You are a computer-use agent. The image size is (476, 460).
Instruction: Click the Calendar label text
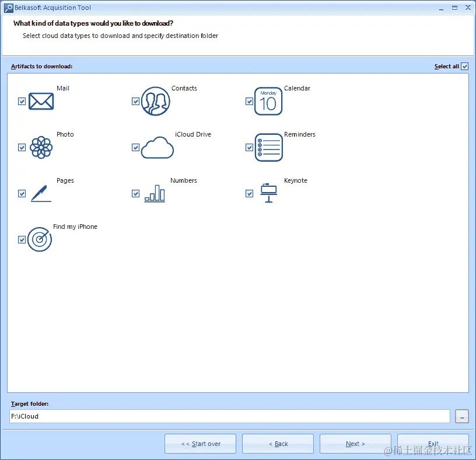coord(297,88)
